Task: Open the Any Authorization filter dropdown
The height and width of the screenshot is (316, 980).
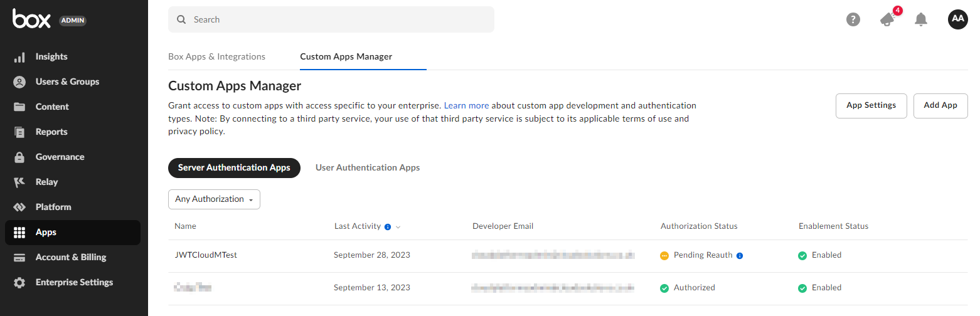Action: 214,199
